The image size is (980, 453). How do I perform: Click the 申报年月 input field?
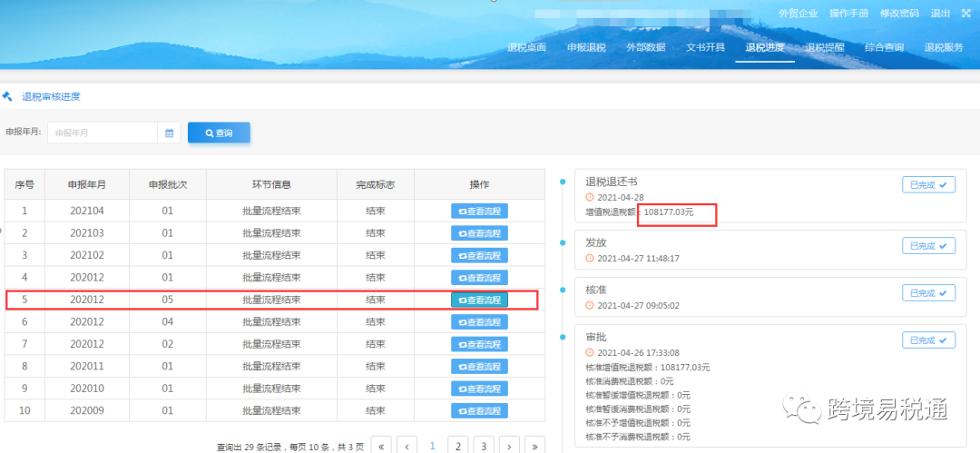[103, 133]
